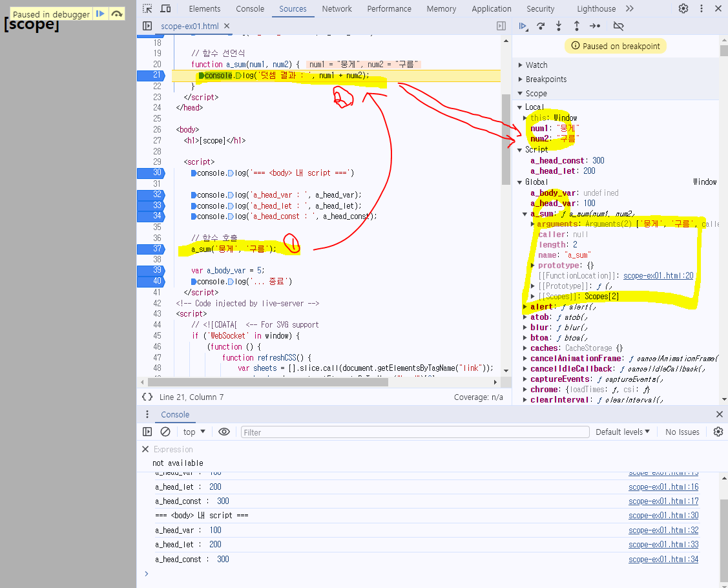Create a live expression with eye icon
Viewport: 728px width, 588px height.
tap(224, 432)
